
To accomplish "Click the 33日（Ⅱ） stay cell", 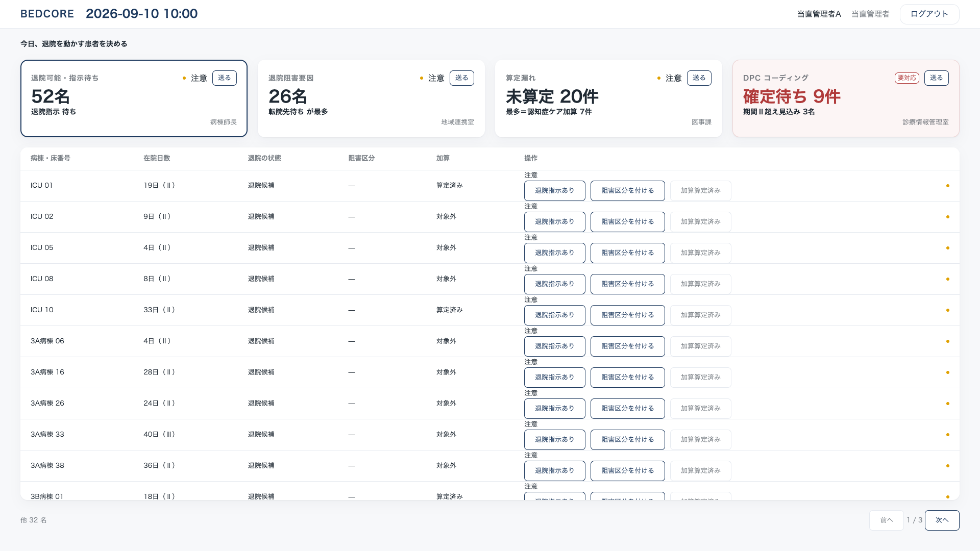I will point(159,310).
